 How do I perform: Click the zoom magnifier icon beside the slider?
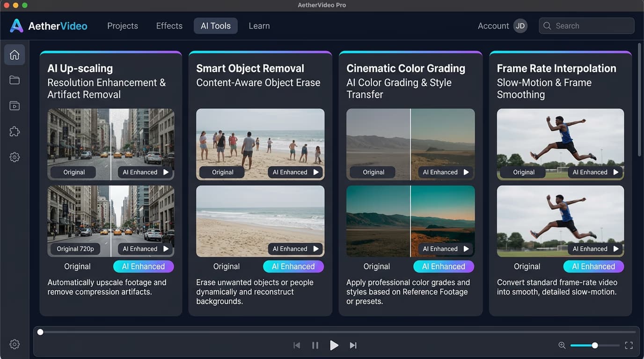(x=562, y=345)
